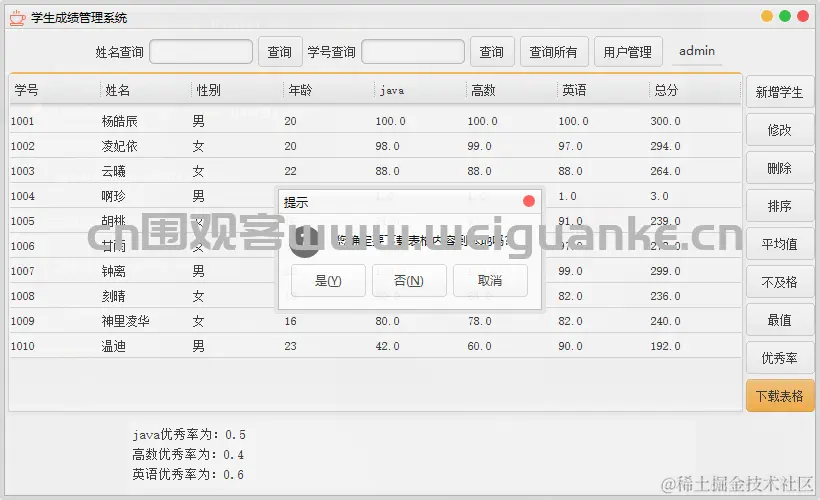The height and width of the screenshot is (500, 820).
Task: Click student name 云曦
Action: pyautogui.click(x=113, y=171)
